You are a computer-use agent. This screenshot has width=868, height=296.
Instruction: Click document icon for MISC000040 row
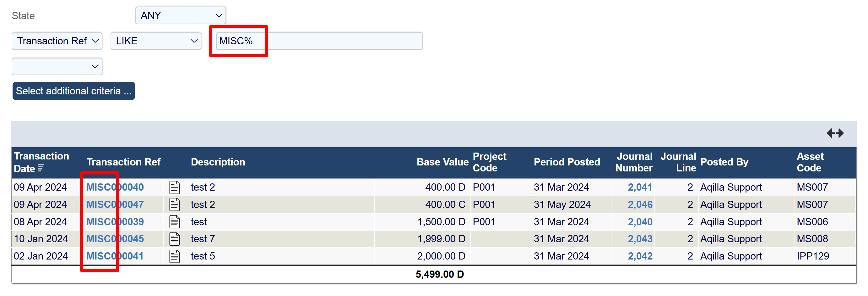tap(175, 187)
